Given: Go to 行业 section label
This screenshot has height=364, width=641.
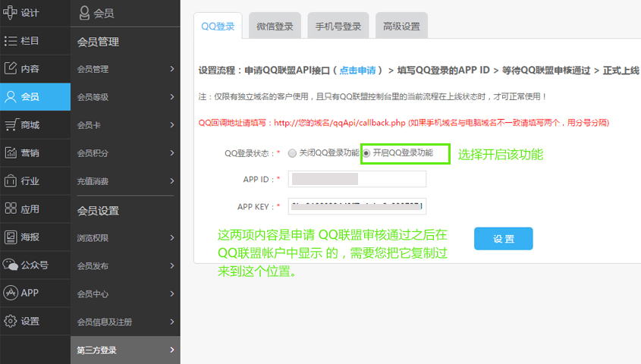Looking at the screenshot, I should pos(30,181).
